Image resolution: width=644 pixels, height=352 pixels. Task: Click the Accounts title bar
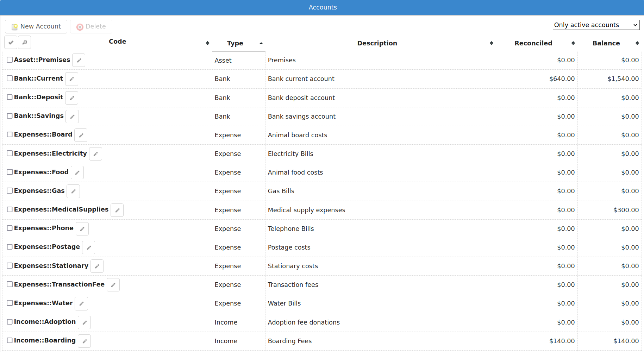tap(322, 7)
